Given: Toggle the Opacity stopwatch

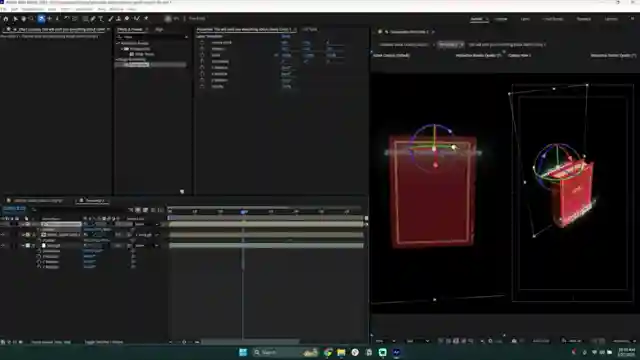Looking at the screenshot, I should pos(202,87).
